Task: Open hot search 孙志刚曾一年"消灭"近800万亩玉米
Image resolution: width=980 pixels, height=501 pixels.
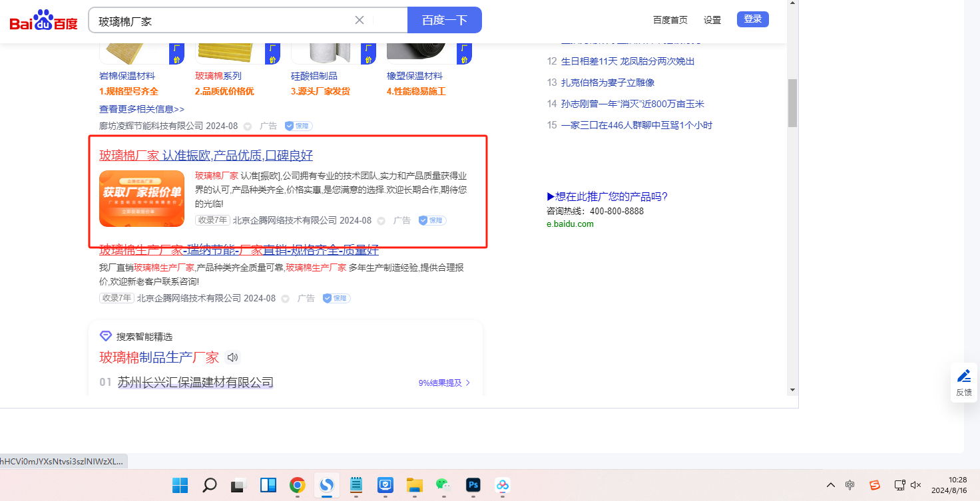Action: (632, 104)
